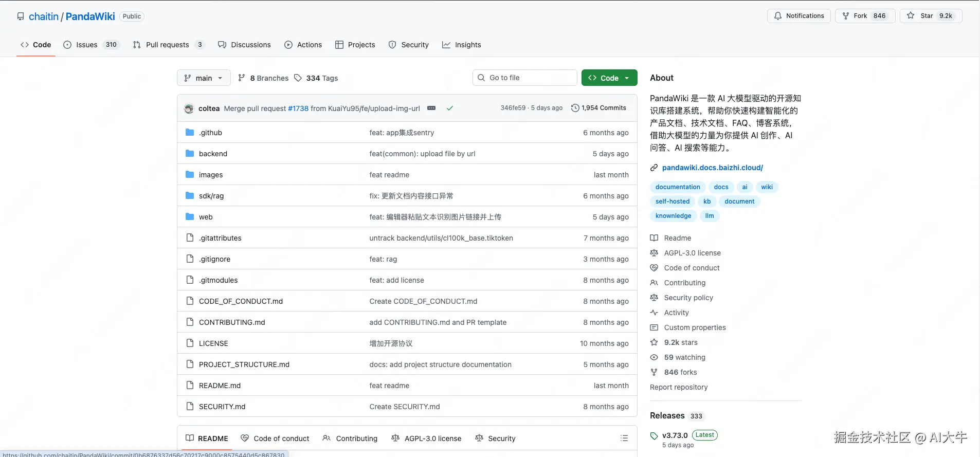Click the backend folder icon

190,154
